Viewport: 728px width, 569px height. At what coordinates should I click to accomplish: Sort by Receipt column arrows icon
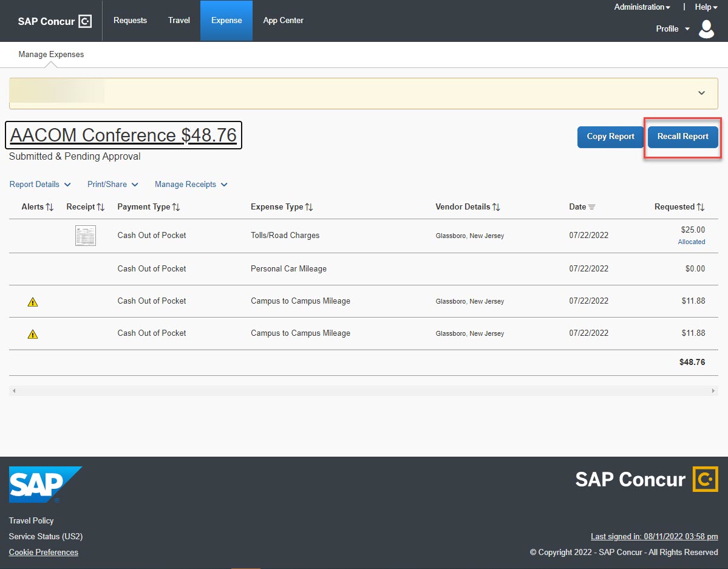point(101,207)
